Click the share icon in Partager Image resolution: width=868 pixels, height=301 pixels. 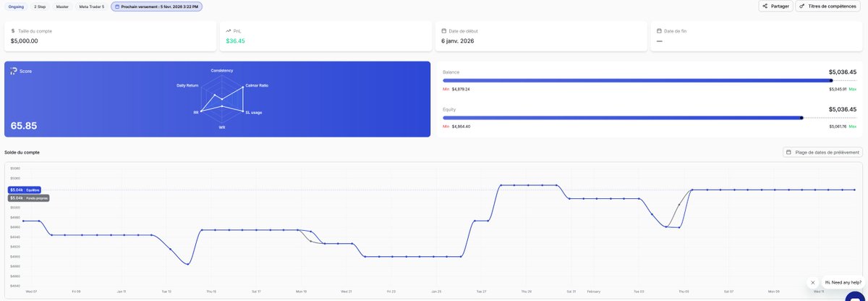[765, 6]
